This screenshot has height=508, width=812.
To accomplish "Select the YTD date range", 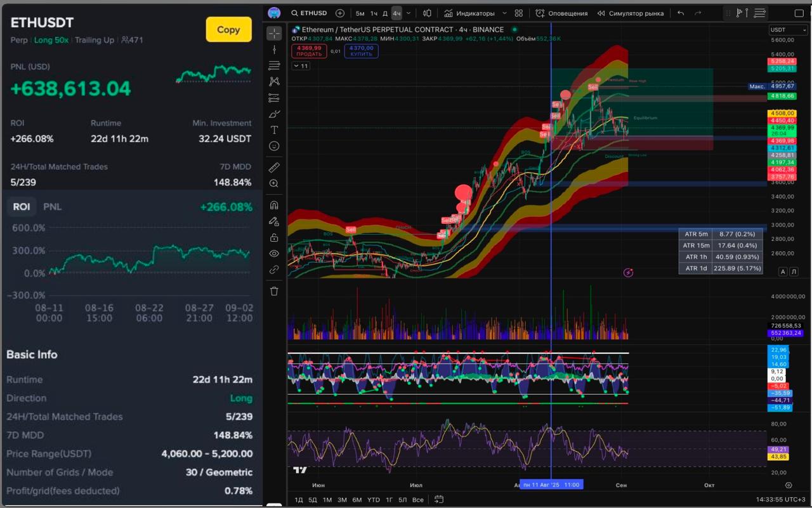I will click(x=374, y=500).
